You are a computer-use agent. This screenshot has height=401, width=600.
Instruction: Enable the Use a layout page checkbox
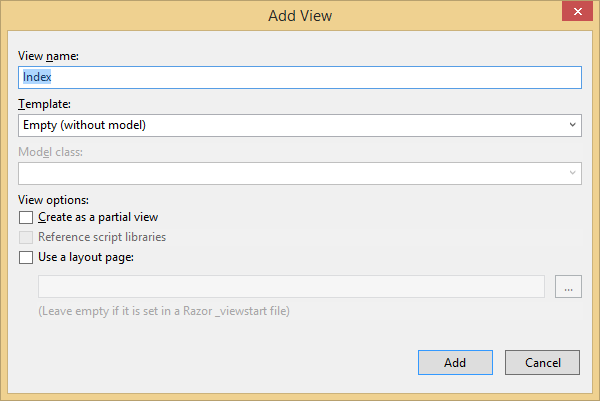[x=26, y=257]
